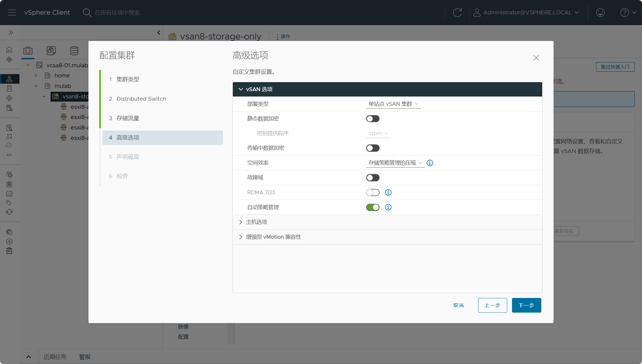642x364 pixels.
Task: Close the 配置集群 dialog
Action: [x=536, y=58]
